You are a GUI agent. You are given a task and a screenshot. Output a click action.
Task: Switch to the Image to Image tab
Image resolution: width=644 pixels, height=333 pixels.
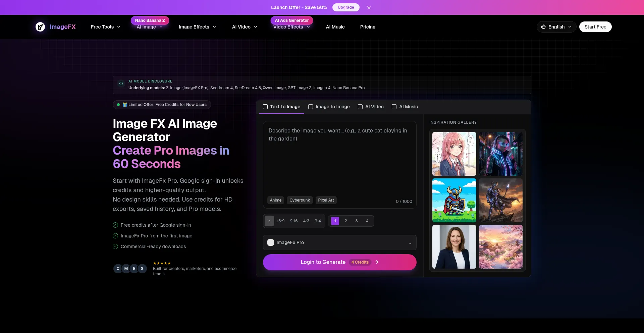coord(329,107)
